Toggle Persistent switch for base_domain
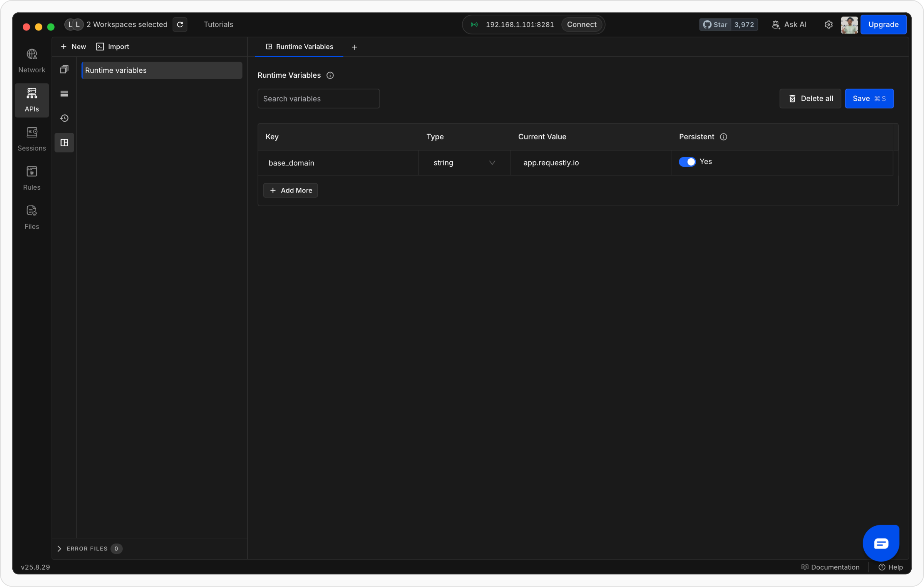The height and width of the screenshot is (587, 924). point(687,162)
